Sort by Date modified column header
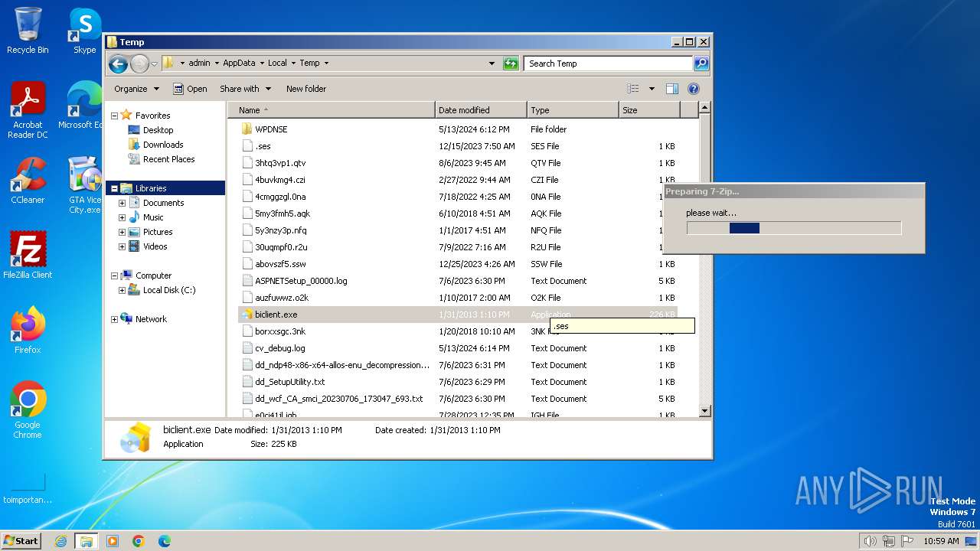 [481, 110]
